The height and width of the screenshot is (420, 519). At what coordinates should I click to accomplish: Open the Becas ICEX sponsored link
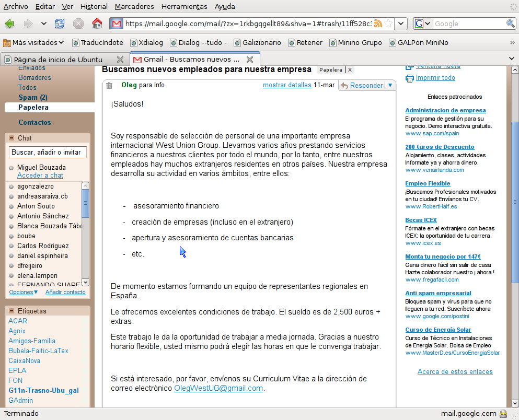[421, 220]
